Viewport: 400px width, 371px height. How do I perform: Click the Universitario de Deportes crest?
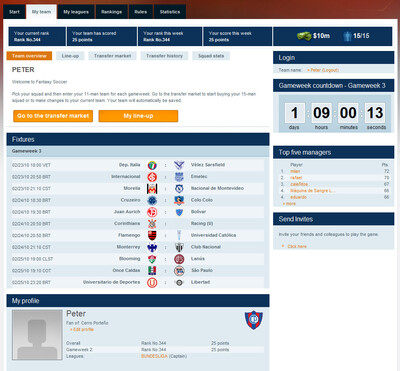(x=152, y=282)
